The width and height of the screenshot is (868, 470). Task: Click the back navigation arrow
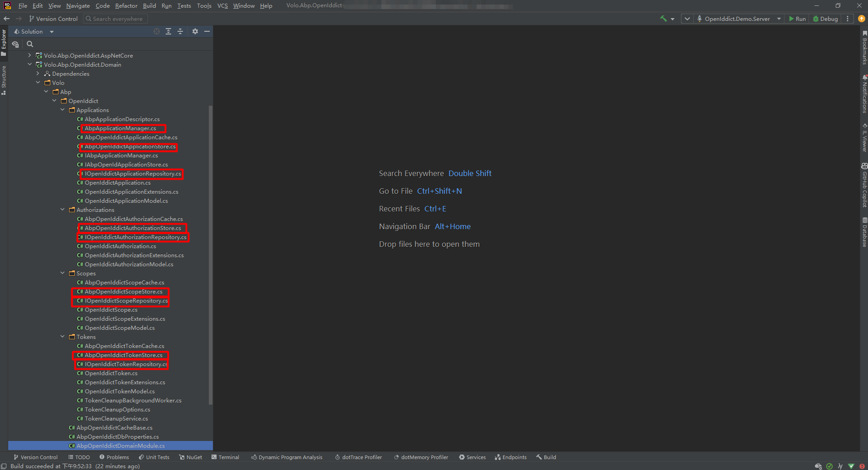click(x=6, y=19)
